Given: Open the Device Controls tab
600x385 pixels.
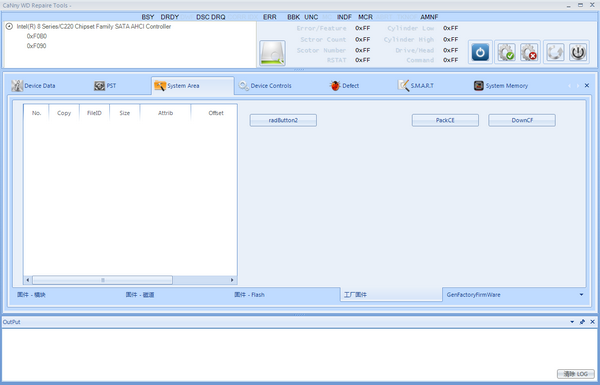Looking at the screenshot, I should click(265, 86).
